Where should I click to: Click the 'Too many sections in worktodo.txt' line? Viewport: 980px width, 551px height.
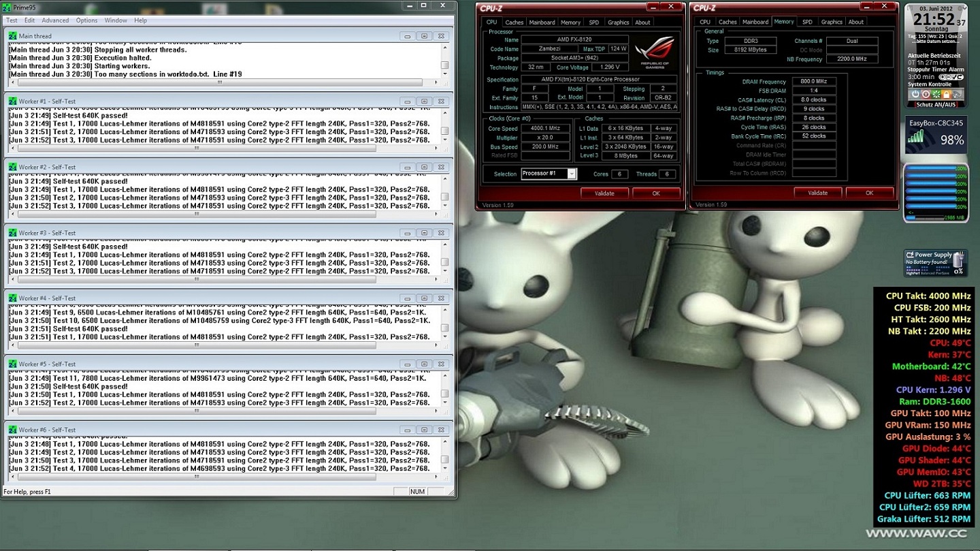click(x=125, y=74)
